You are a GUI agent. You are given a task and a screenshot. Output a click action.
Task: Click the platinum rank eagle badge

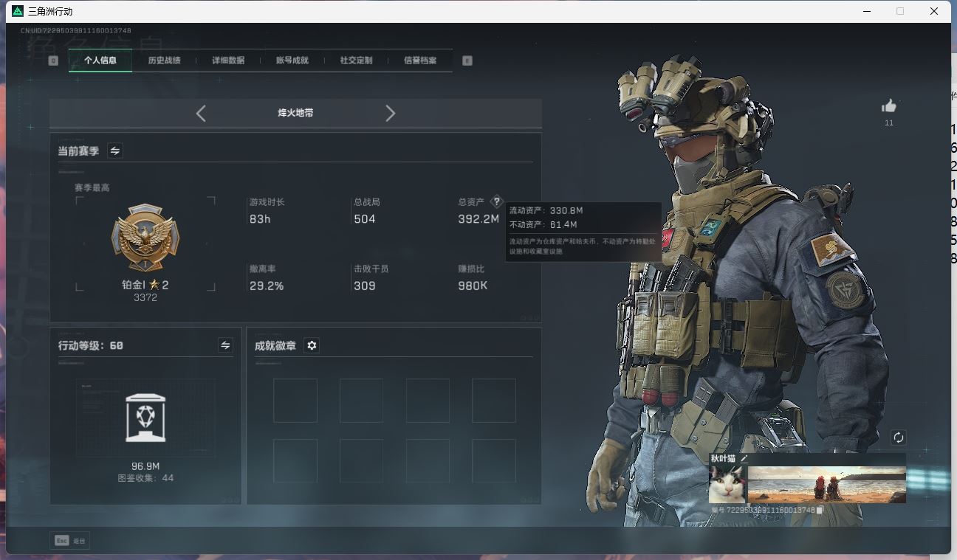click(x=145, y=238)
